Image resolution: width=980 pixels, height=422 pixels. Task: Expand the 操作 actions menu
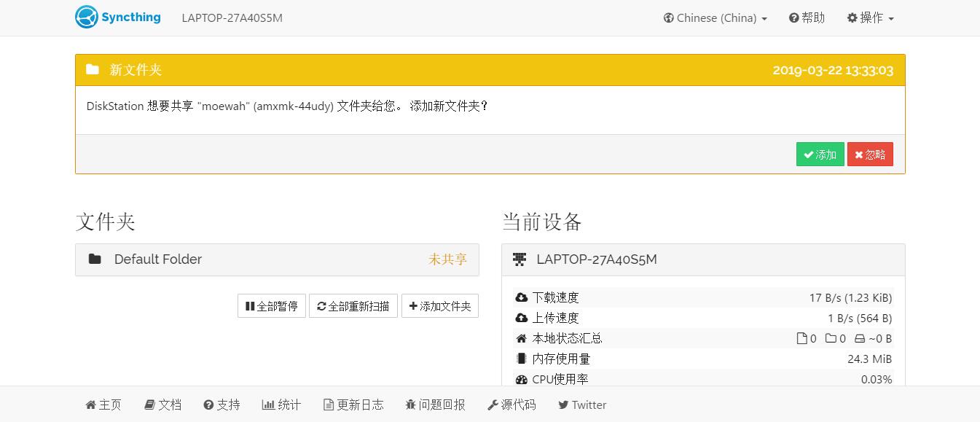(870, 18)
